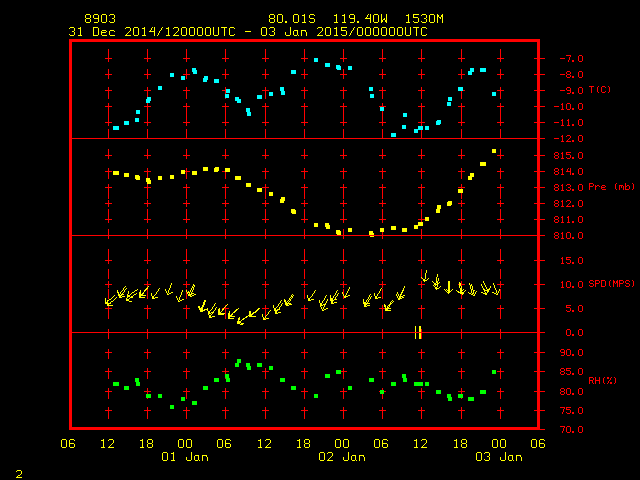Click the lowest cyan temperature data point

click(x=393, y=135)
